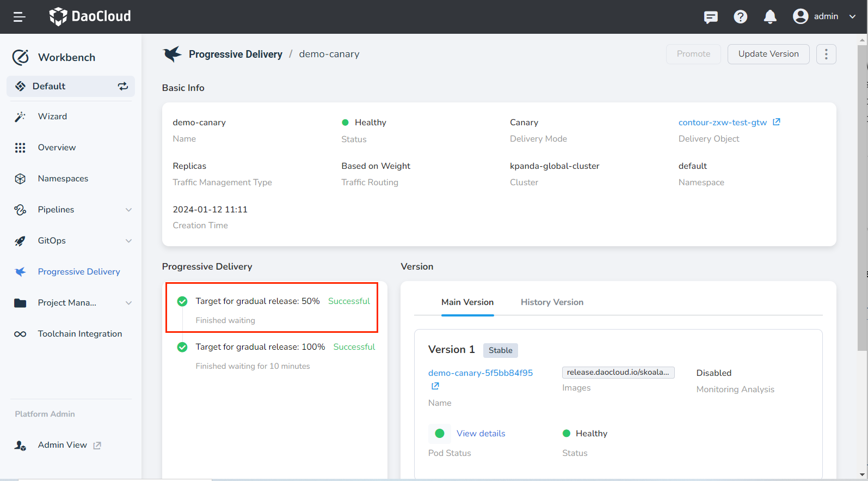The width and height of the screenshot is (868, 481).
Task: Click the workspace switch icon beside Default
Action: (x=123, y=86)
